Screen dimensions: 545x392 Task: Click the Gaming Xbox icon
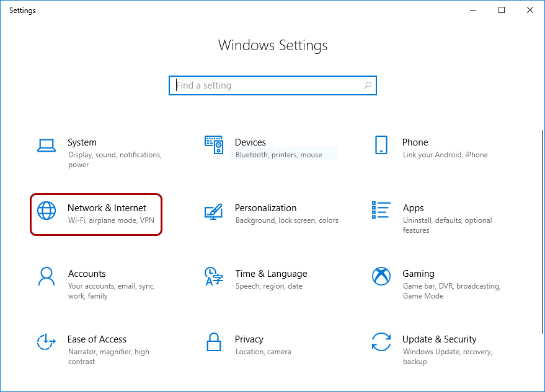(x=381, y=277)
